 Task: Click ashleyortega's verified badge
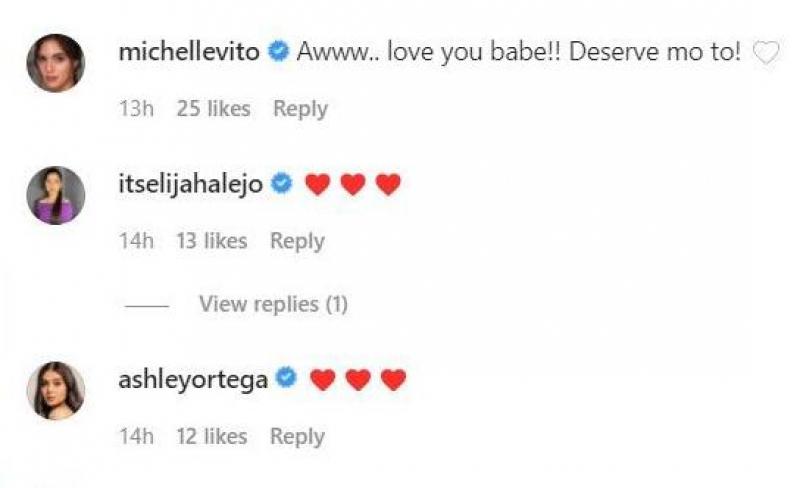286,380
